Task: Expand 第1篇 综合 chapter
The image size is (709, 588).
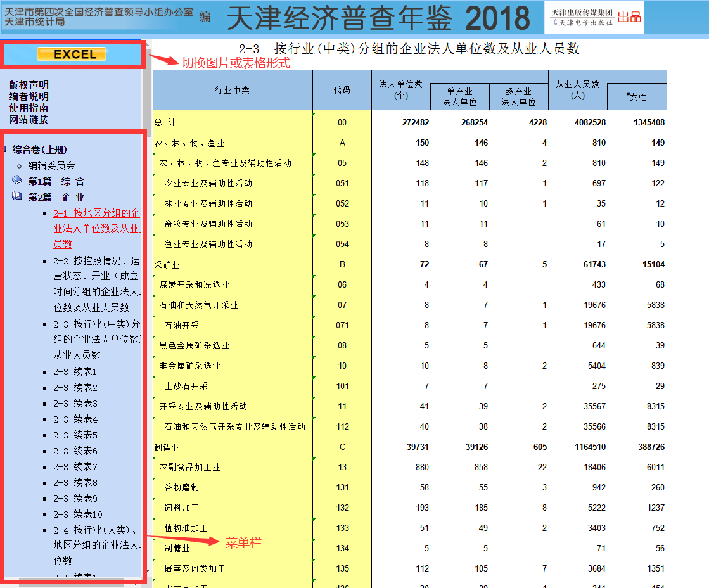Action: click(56, 181)
